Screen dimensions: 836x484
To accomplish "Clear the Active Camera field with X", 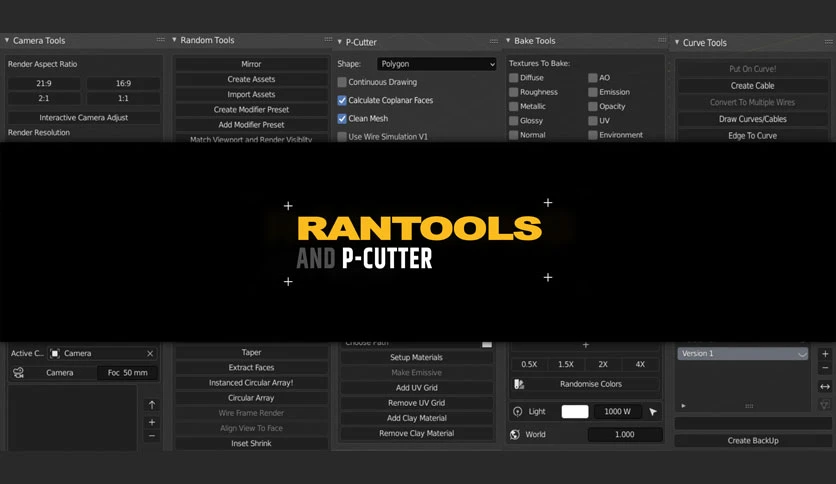I will click(x=150, y=353).
